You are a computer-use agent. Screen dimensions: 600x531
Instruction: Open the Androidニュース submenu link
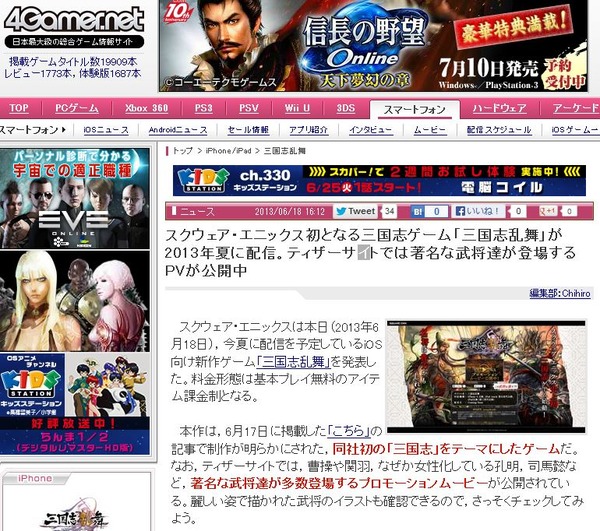click(x=178, y=130)
